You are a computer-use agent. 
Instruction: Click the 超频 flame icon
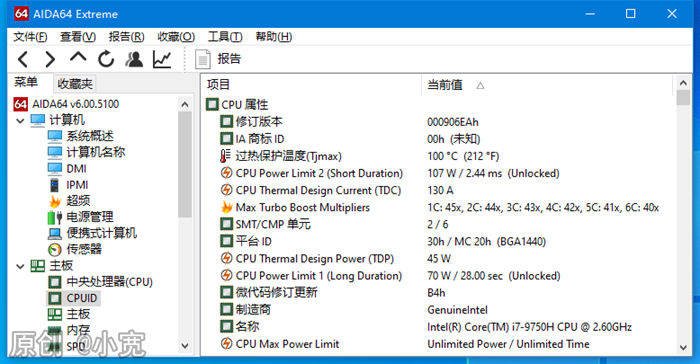pyautogui.click(x=55, y=201)
